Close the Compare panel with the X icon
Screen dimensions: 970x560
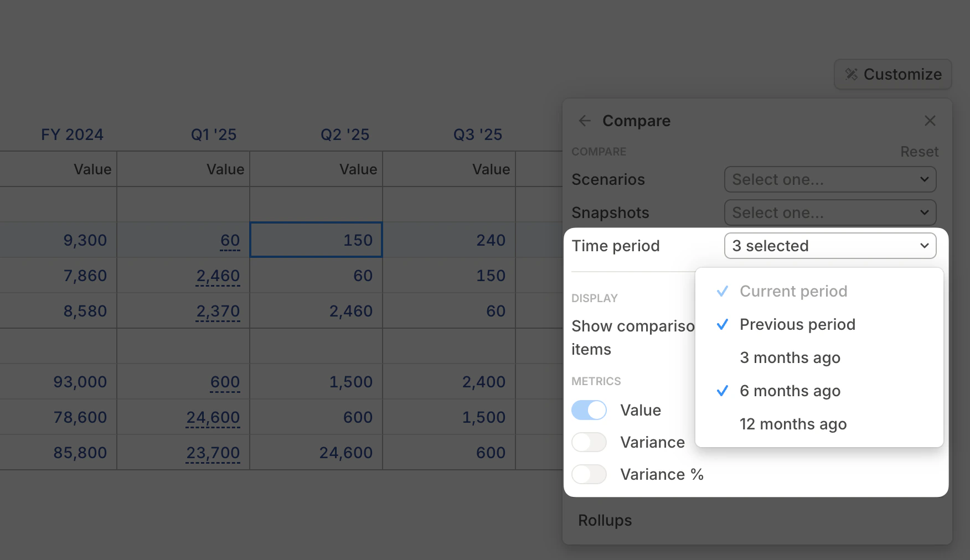tap(930, 121)
